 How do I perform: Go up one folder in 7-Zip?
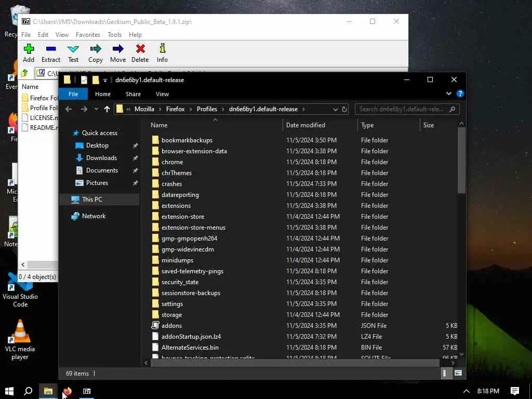[24, 73]
